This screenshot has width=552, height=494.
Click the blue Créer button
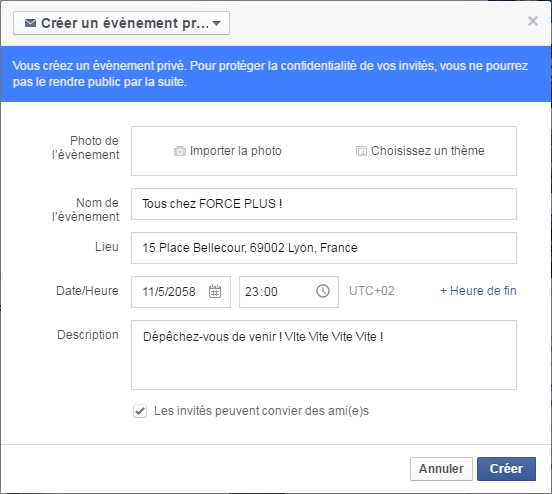click(506, 469)
